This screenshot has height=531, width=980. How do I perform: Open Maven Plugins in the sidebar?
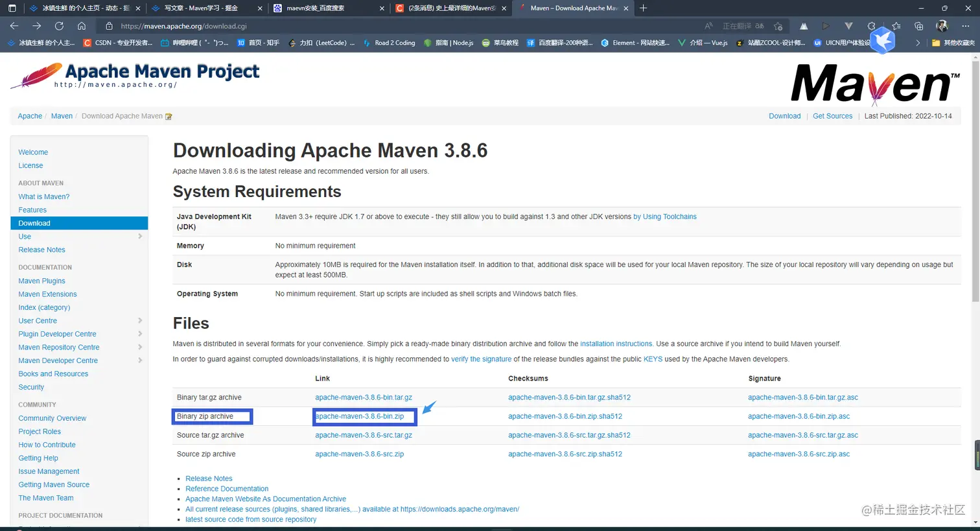pos(41,281)
